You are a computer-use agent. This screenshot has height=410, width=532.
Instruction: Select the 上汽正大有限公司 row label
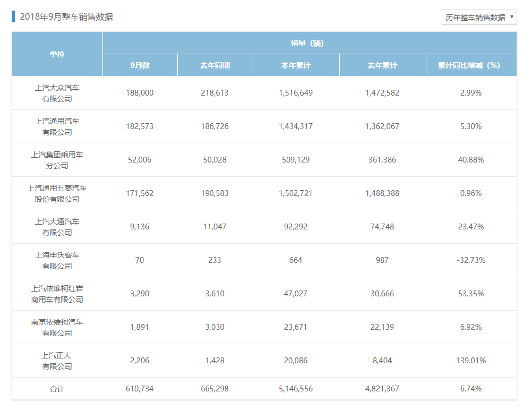pyautogui.click(x=57, y=361)
